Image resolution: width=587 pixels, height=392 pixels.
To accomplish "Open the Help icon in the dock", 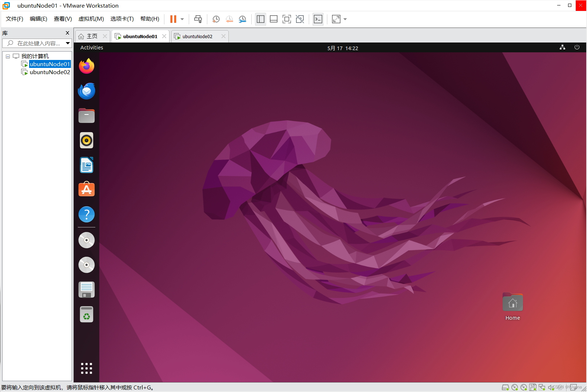I will click(87, 214).
